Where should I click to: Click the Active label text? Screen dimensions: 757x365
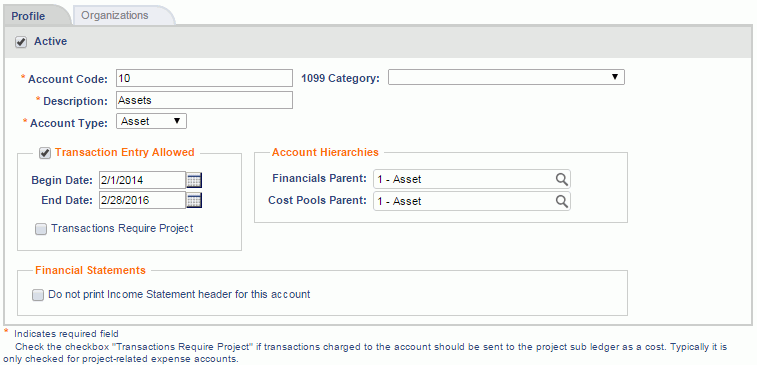tap(50, 42)
